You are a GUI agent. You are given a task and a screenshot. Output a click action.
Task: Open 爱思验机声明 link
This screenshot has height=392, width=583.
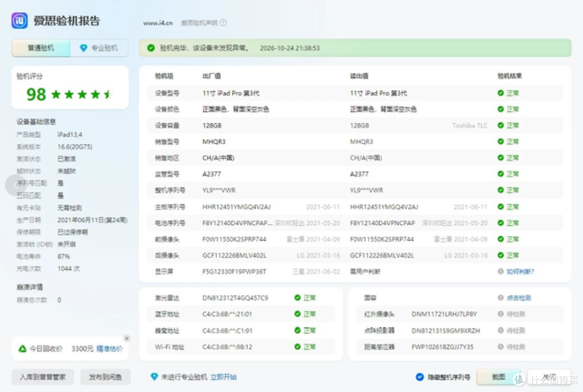(x=199, y=23)
